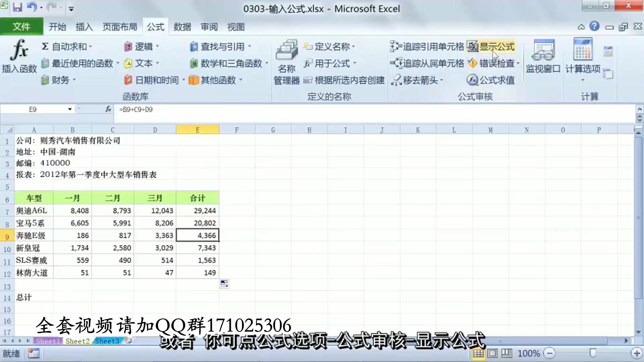This screenshot has width=644, height=362.
Task: Switch to View (视图) tab
Action: coord(236,27)
